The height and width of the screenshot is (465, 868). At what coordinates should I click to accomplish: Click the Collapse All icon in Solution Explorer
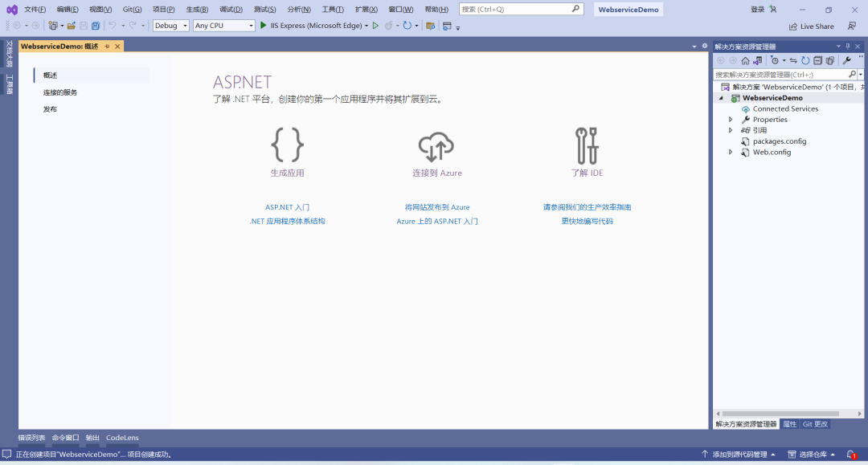[x=817, y=60]
